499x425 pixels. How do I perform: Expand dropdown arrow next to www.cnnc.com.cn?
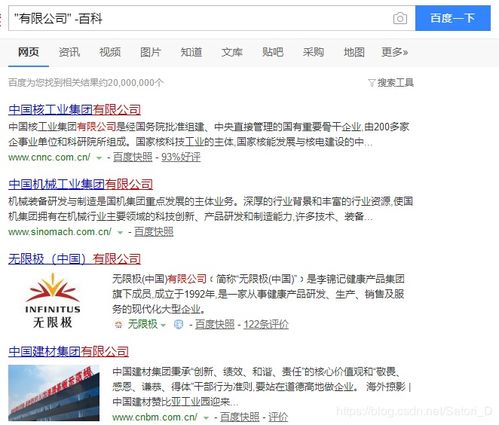(99, 158)
